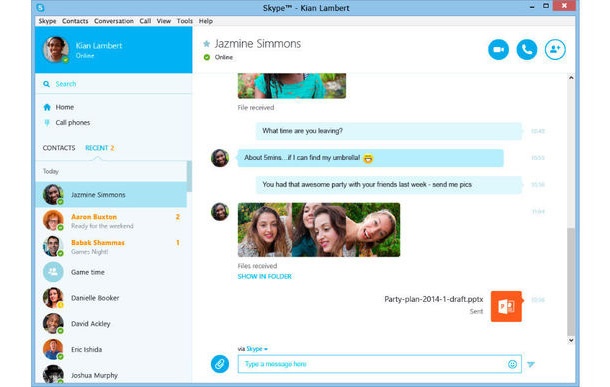Click the paperclip attach file button

pos(220,364)
